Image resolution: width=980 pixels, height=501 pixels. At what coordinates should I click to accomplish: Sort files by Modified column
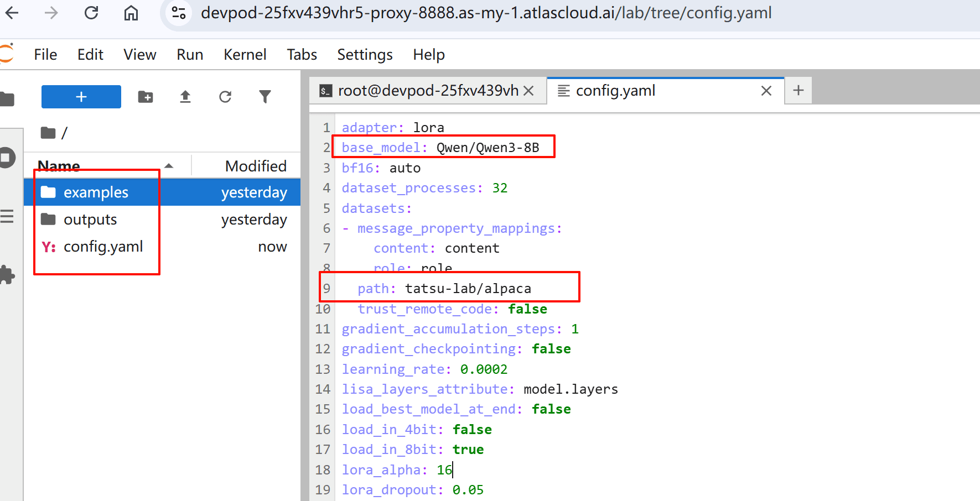click(x=256, y=166)
